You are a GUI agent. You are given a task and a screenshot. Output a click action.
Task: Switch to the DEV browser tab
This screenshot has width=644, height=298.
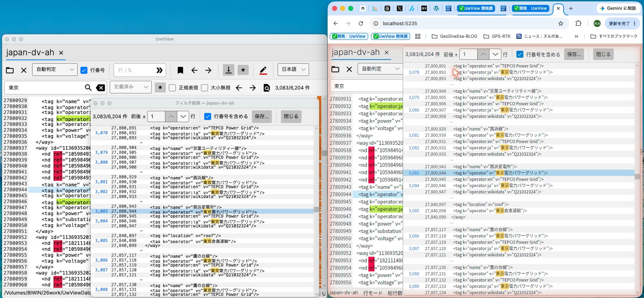(x=424, y=8)
